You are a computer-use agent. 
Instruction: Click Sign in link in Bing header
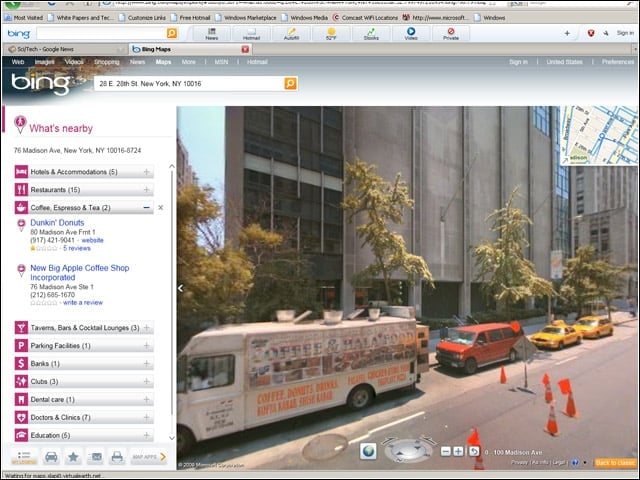(518, 62)
